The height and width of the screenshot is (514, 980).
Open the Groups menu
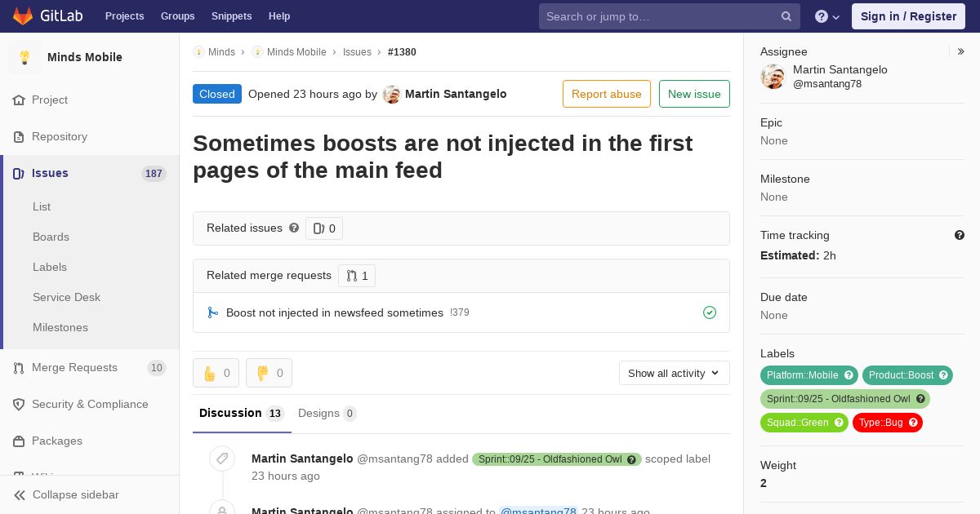tap(177, 16)
